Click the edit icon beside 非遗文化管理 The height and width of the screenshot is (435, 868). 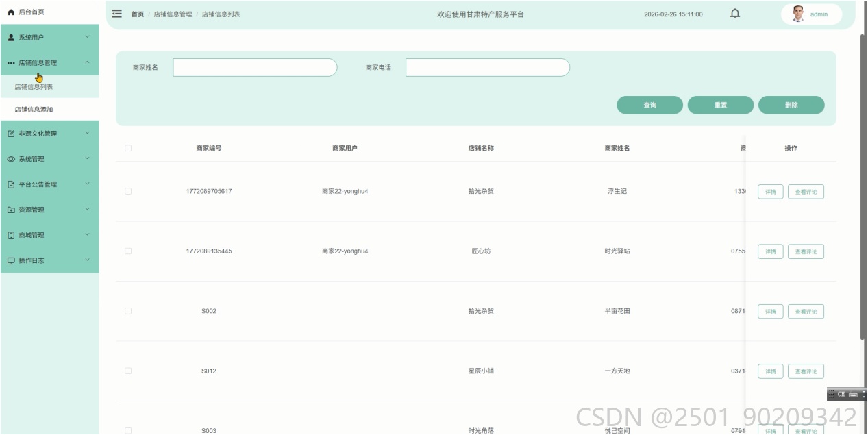[x=11, y=134]
